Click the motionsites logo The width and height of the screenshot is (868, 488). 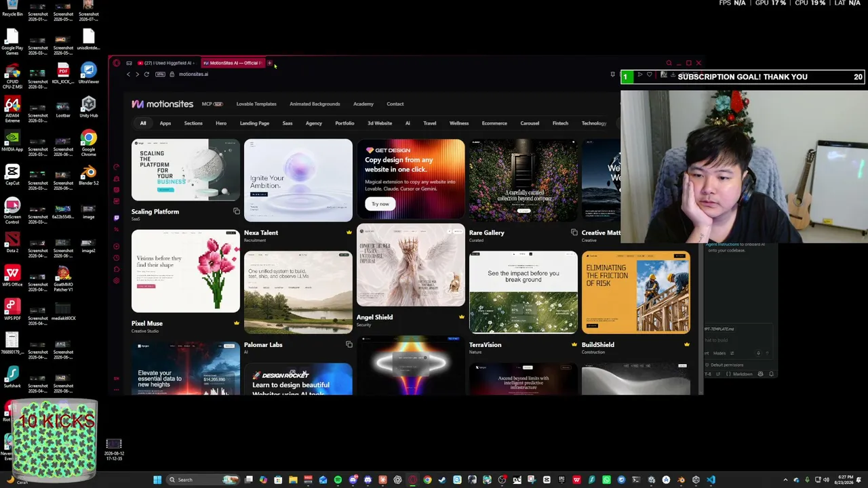[162, 104]
